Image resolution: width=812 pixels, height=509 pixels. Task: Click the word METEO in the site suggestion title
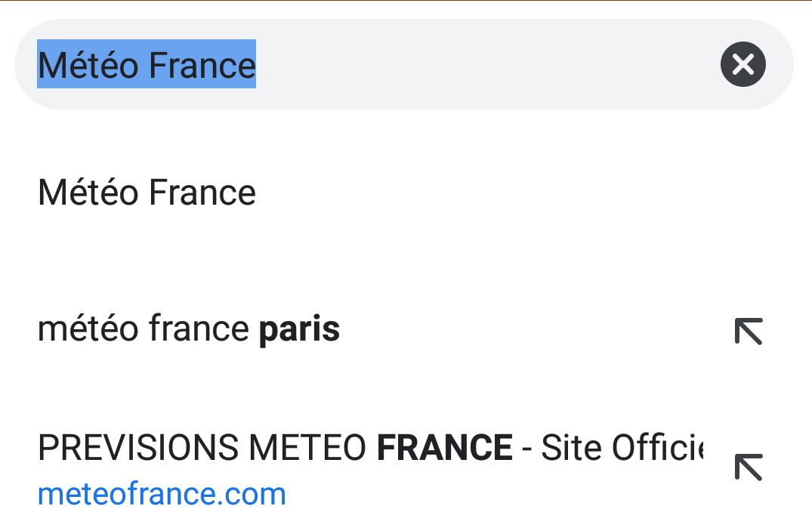coord(307,447)
